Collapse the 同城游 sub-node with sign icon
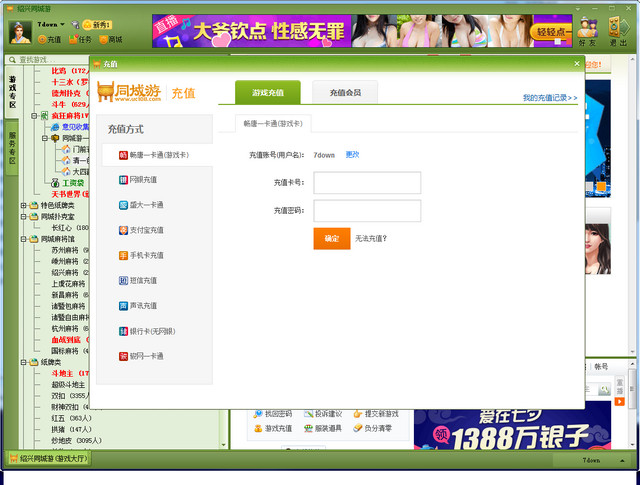Screen dimensions: 640x485 (x=45, y=138)
